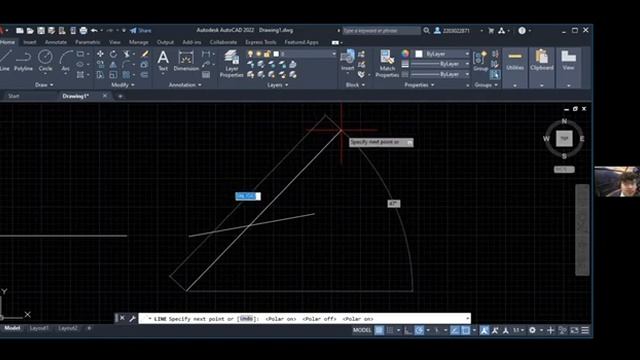640x360 pixels.
Task: Toggle MODEL space button in status bar
Action: tap(362, 330)
